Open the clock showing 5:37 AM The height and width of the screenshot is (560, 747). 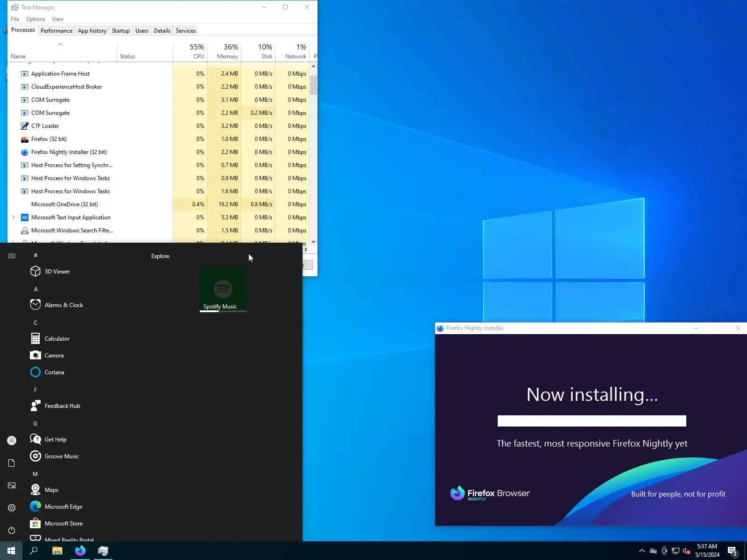[707, 551]
